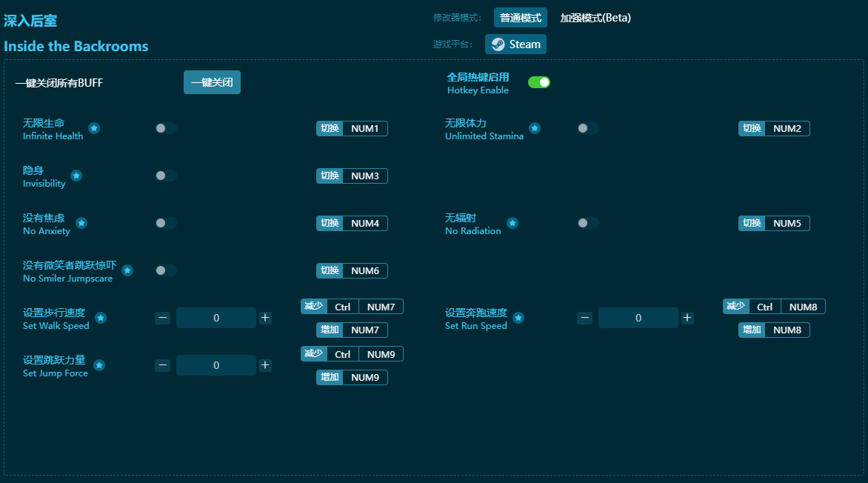Click the star icon next to Set Jump Force
Viewport: 868px width, 483px height.
pos(99,365)
